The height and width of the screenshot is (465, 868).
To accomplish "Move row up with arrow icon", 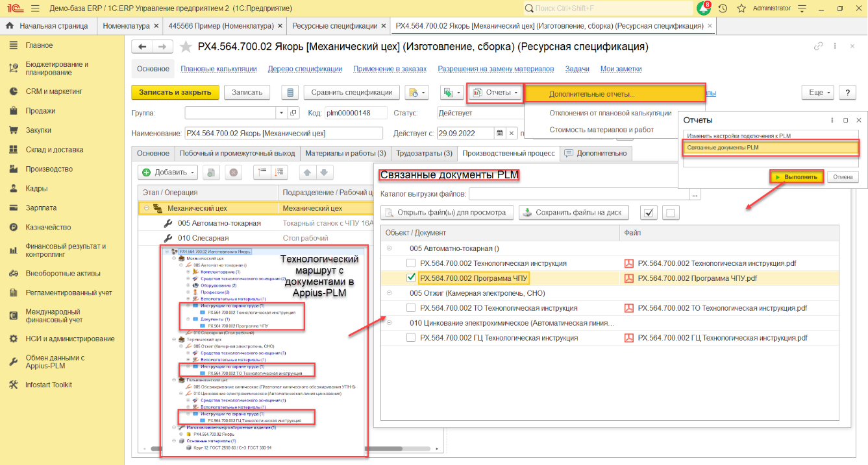I will click(308, 173).
